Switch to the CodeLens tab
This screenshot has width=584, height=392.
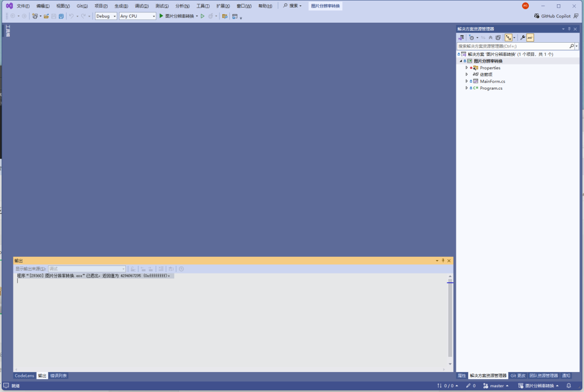click(24, 376)
